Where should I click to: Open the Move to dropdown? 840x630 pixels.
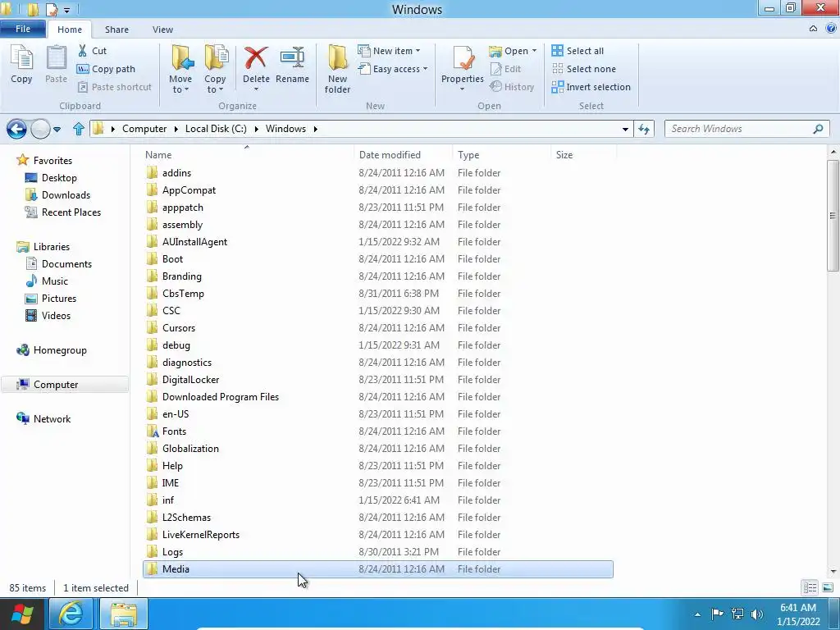180,84
